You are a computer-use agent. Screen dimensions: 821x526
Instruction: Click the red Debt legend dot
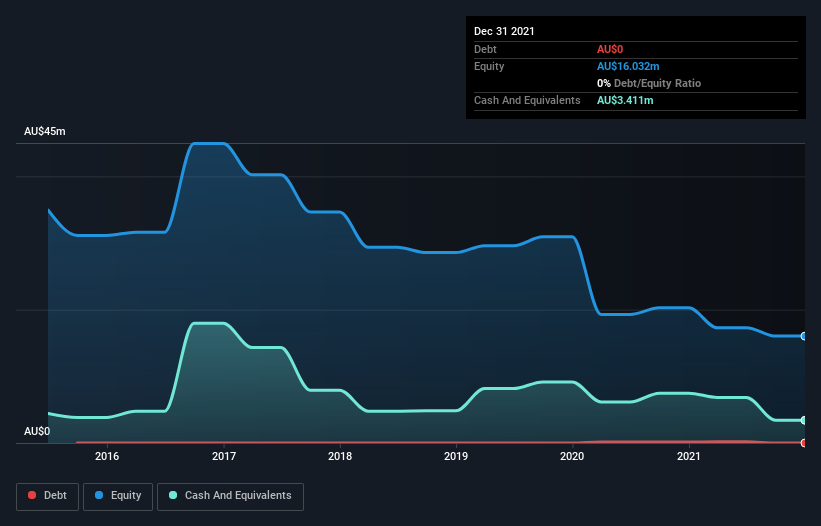(32, 495)
